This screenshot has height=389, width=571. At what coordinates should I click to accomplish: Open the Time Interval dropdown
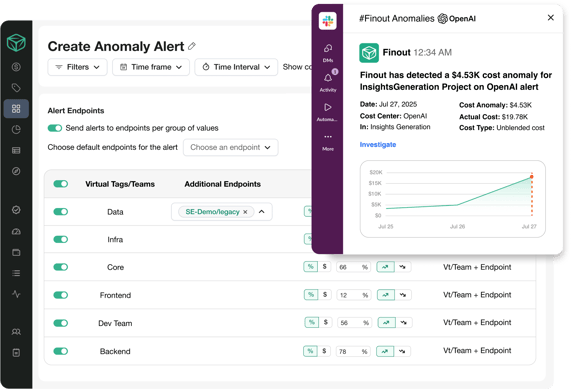236,67
